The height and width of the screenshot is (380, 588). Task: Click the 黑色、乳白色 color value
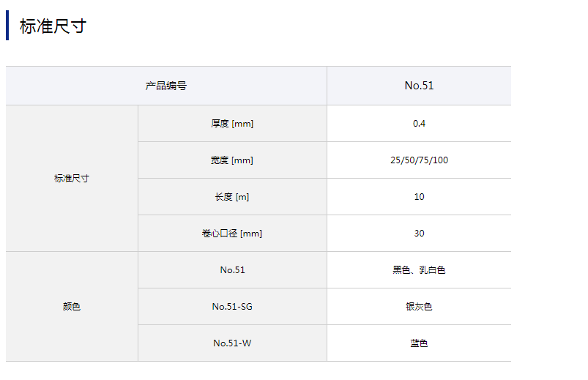[x=419, y=270]
